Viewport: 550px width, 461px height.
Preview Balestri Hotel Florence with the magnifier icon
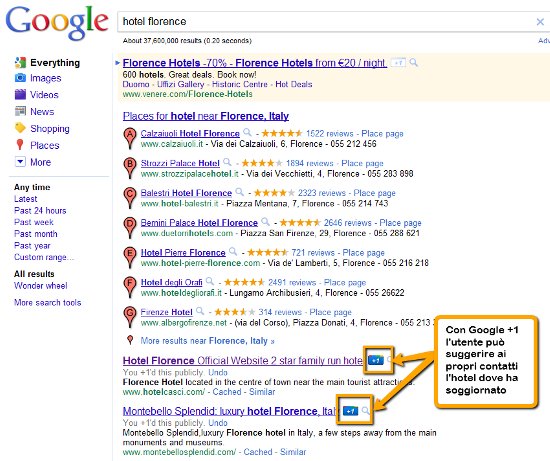click(x=240, y=192)
